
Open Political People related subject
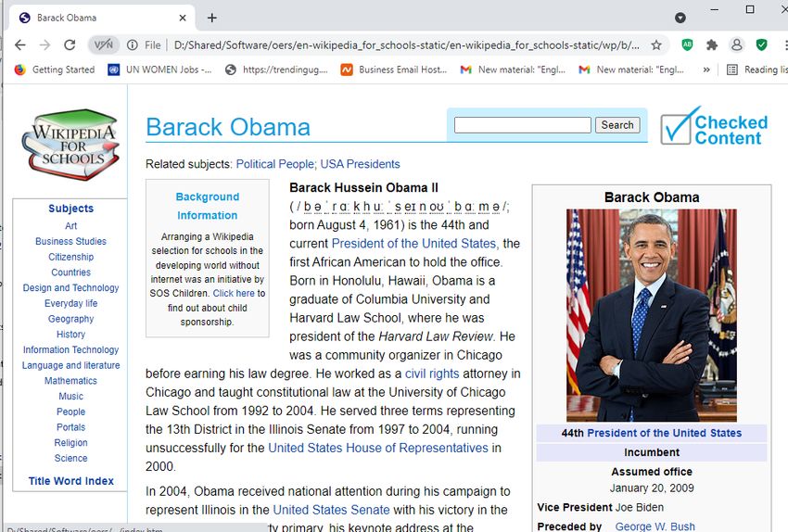pyautogui.click(x=276, y=164)
